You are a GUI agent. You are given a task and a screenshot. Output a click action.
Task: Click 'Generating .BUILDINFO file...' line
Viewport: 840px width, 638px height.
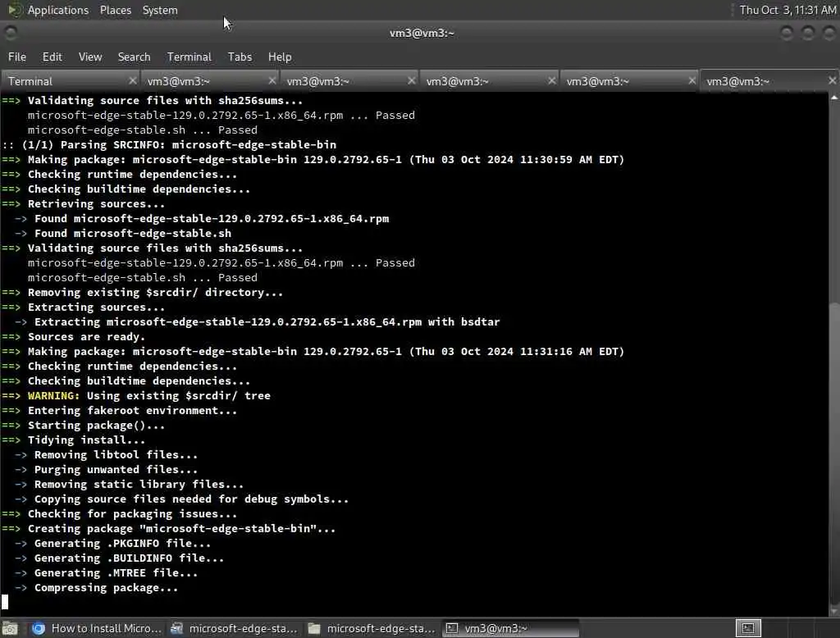click(x=129, y=558)
